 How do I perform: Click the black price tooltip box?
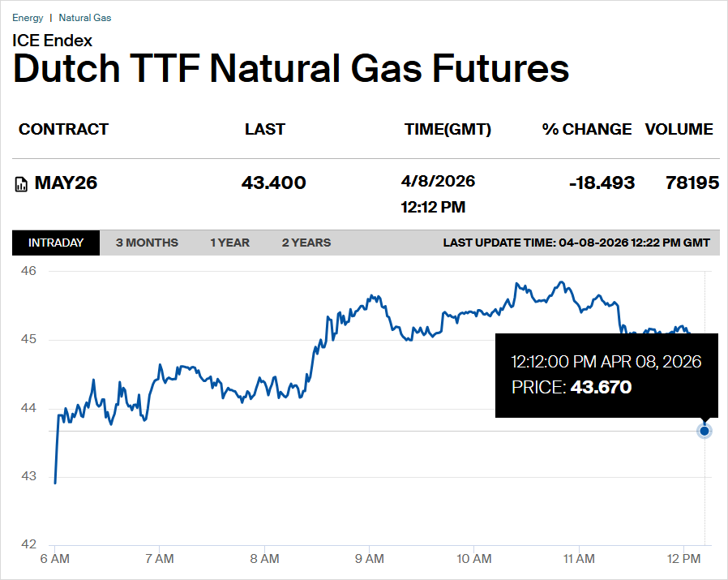pyautogui.click(x=606, y=375)
